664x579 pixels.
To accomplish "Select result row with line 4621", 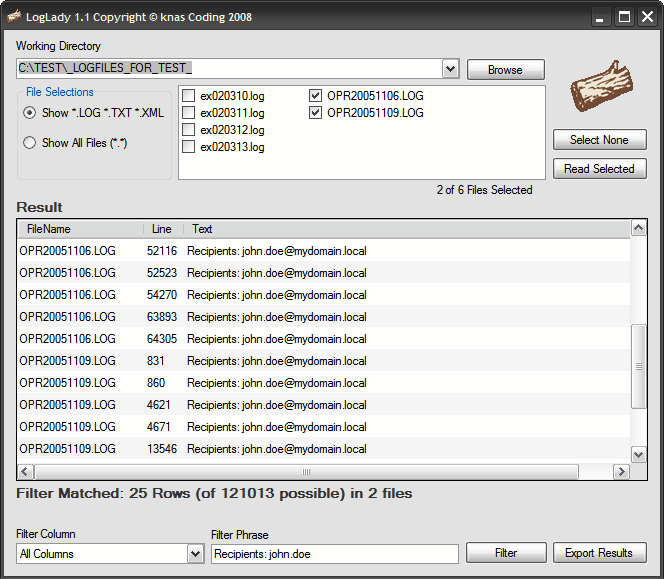I will tap(324, 405).
